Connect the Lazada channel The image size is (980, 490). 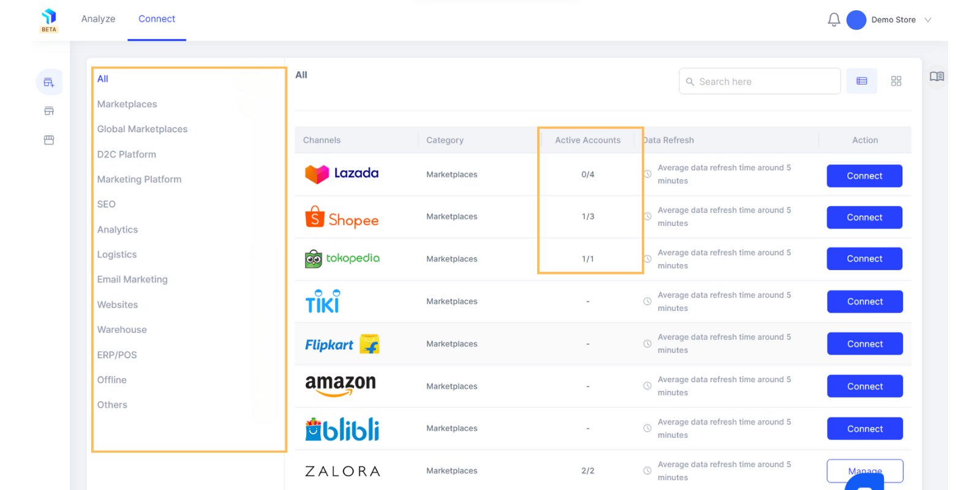[x=864, y=176]
